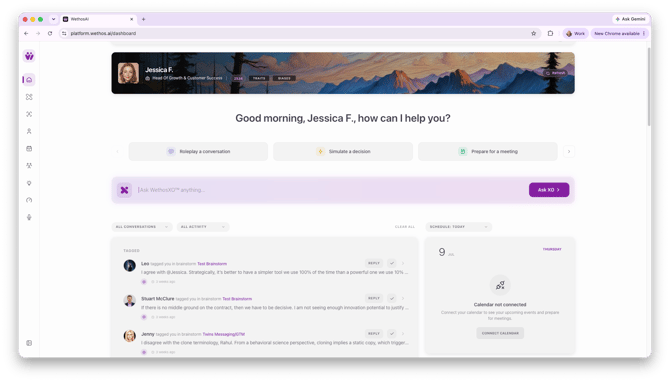The width and height of the screenshot is (670, 382).
Task: Open the Wethos logo at the sidebar top
Action: click(x=29, y=56)
